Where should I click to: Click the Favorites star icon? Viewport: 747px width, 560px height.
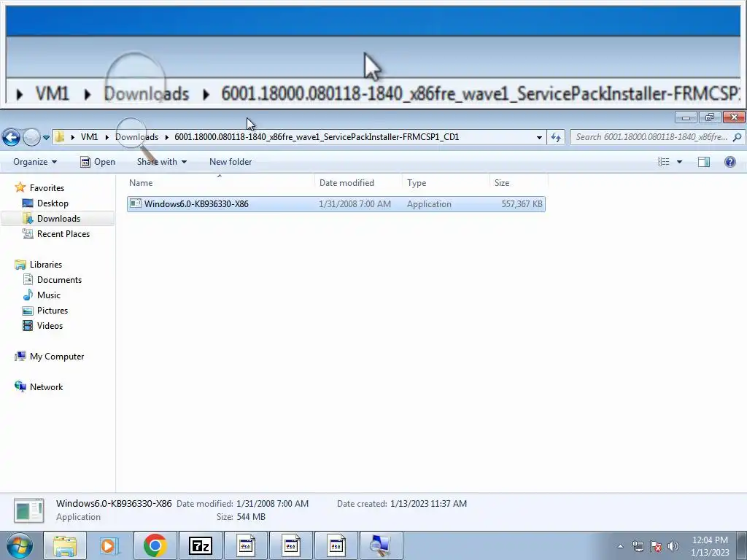pos(20,187)
